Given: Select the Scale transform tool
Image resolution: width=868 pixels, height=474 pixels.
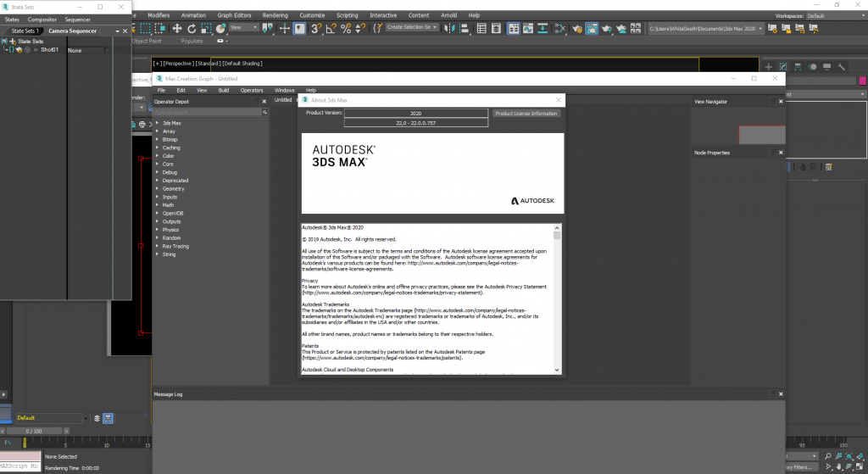Looking at the screenshot, I should click(x=206, y=28).
